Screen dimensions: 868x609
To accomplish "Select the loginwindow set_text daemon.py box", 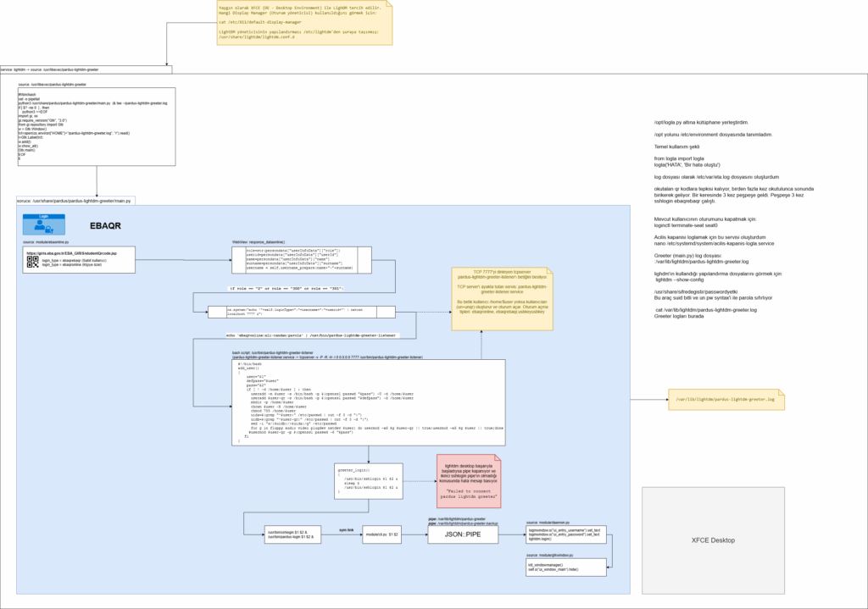I will (x=566, y=534).
